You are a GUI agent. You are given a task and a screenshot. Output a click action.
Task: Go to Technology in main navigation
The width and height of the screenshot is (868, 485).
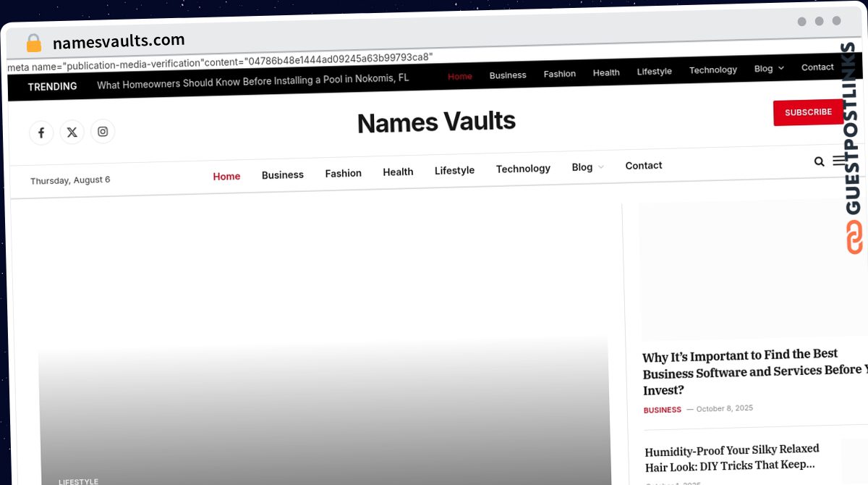point(523,169)
